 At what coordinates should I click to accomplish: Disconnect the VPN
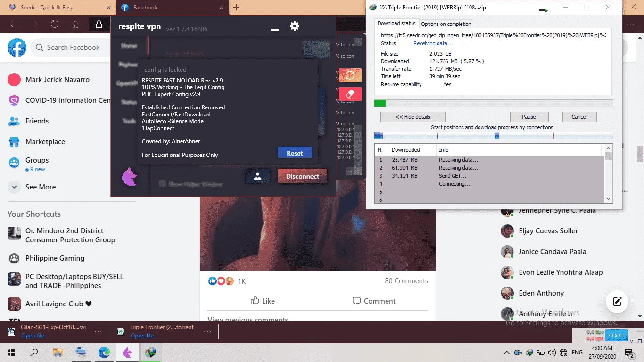[x=303, y=176]
